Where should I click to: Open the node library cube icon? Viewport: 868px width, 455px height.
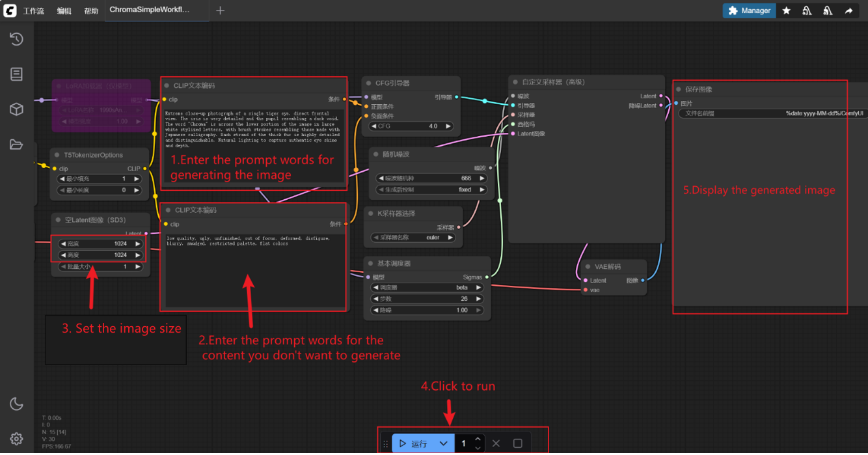click(16, 109)
